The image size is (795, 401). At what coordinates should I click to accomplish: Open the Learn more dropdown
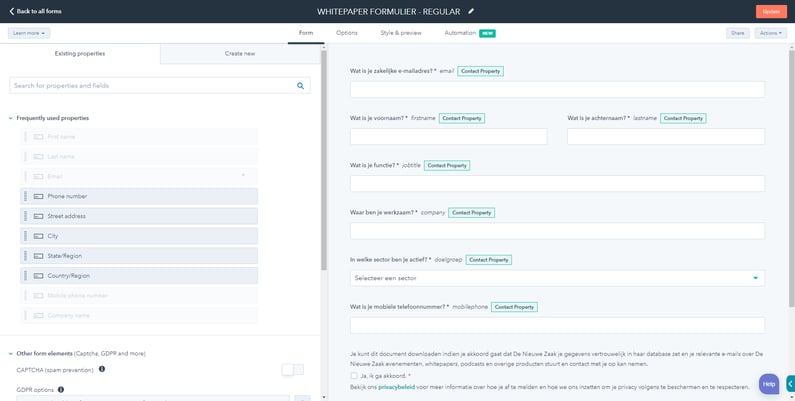pyautogui.click(x=29, y=33)
